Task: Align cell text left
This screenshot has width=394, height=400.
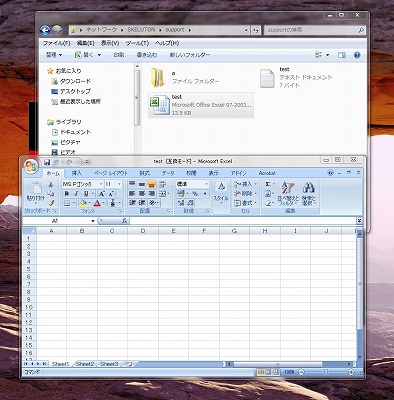Action: click(132, 194)
